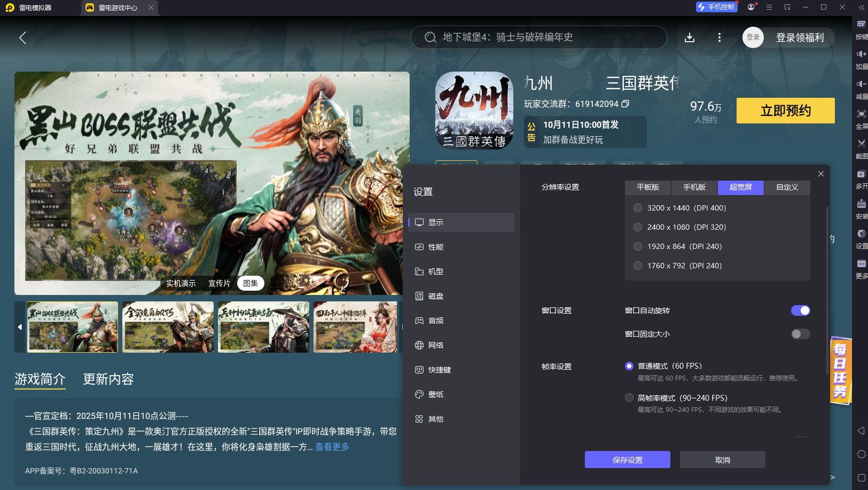Click install APK (安装) sidebar icon
Screen dimensions: 868x490
point(861,209)
